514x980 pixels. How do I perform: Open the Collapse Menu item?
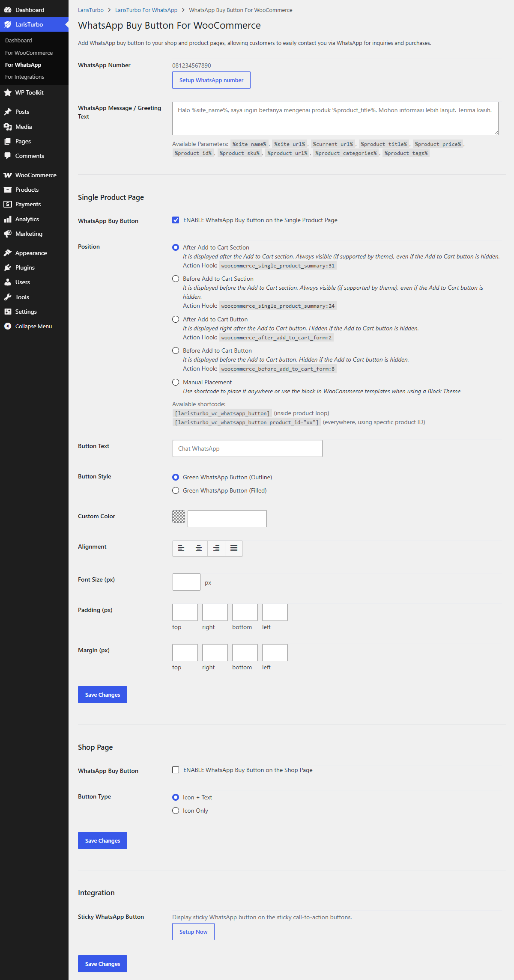click(33, 326)
